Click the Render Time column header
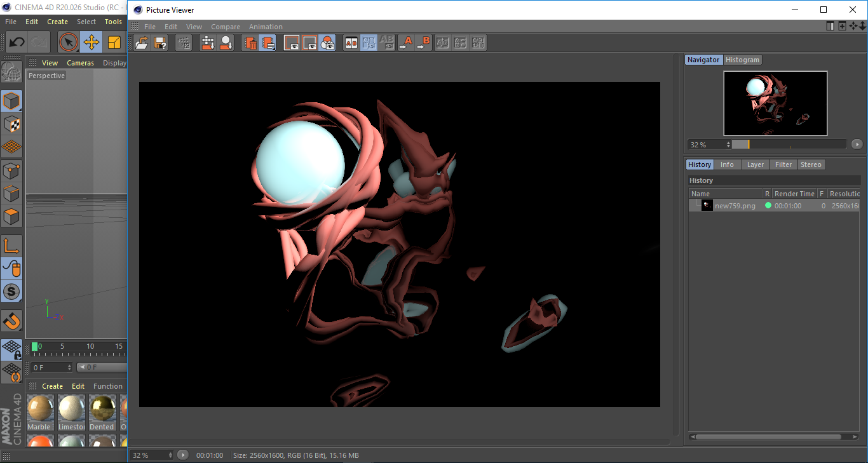 [x=794, y=194]
